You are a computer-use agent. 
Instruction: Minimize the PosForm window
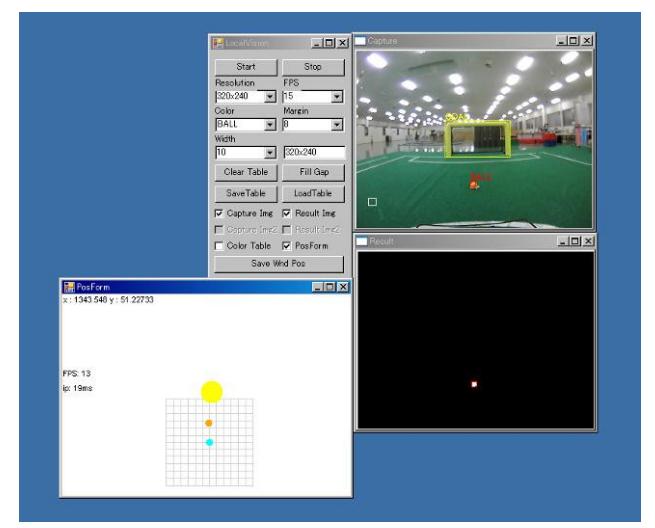(318, 287)
